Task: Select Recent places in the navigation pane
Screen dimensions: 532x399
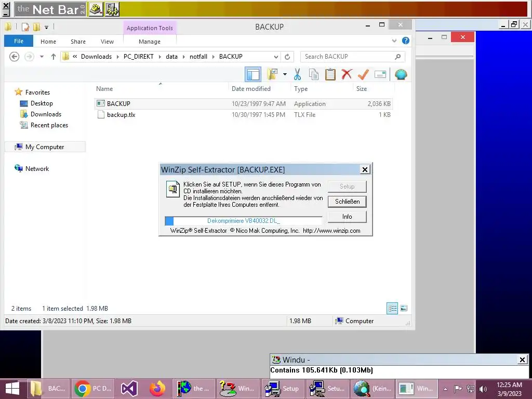Action: click(49, 125)
